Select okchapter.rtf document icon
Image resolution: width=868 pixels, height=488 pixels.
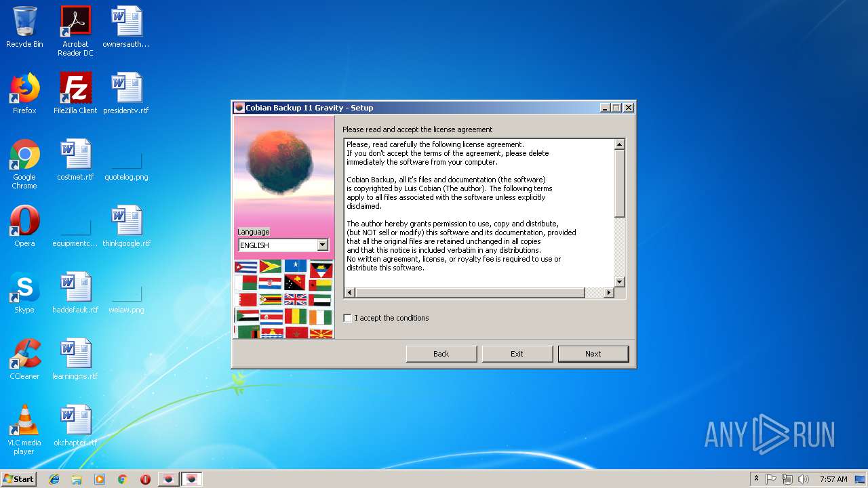pyautogui.click(x=75, y=426)
